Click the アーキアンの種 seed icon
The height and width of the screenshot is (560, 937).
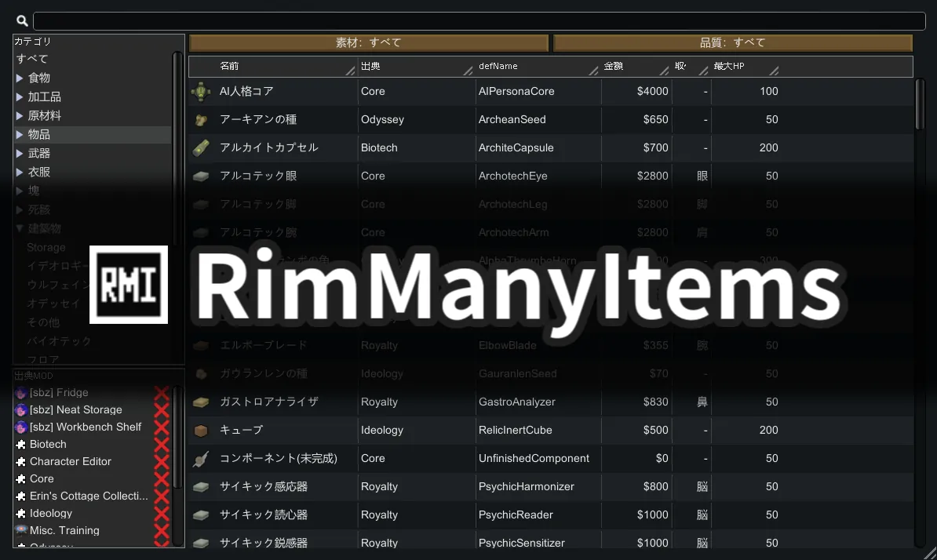pyautogui.click(x=202, y=120)
